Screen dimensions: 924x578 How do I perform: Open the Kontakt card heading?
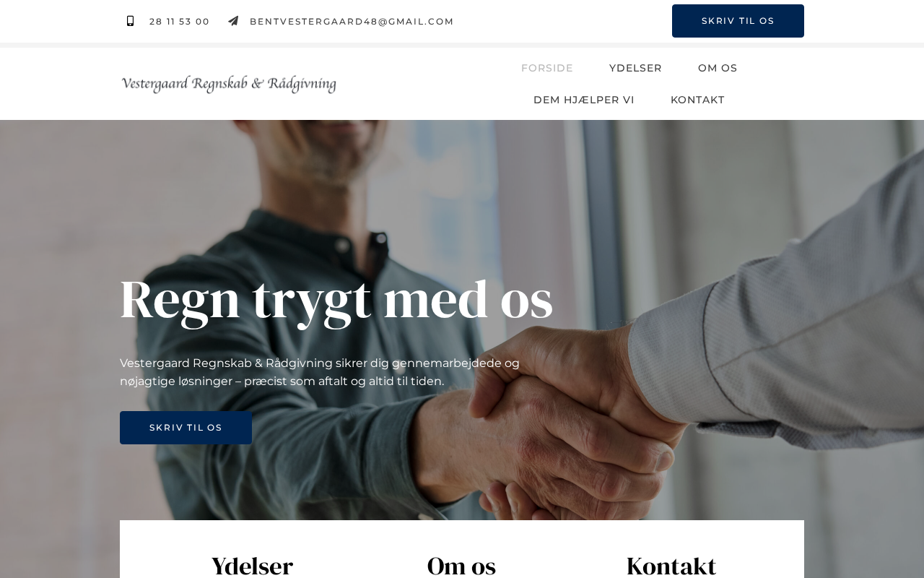point(671,565)
